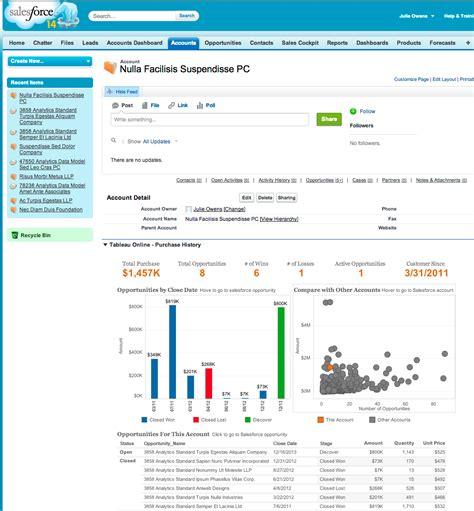Click the Closed Won blue legend swatch
This screenshot has width=474, height=511.
pyautogui.click(x=144, y=420)
